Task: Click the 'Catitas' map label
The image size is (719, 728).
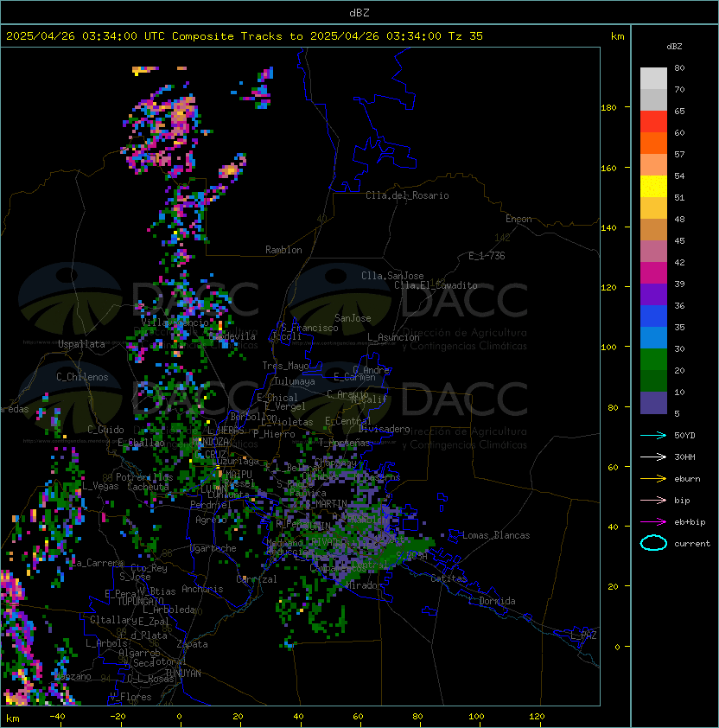Action: pos(449,578)
